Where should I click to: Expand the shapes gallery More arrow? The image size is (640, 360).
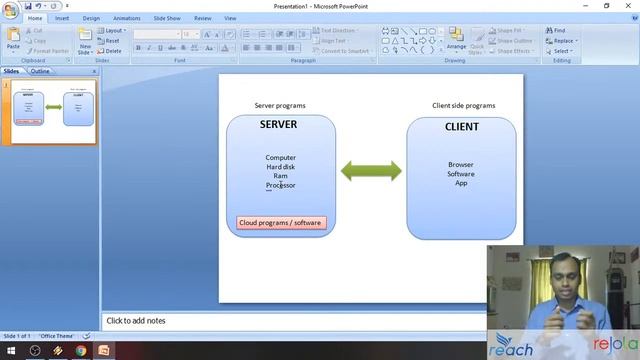(441, 50)
